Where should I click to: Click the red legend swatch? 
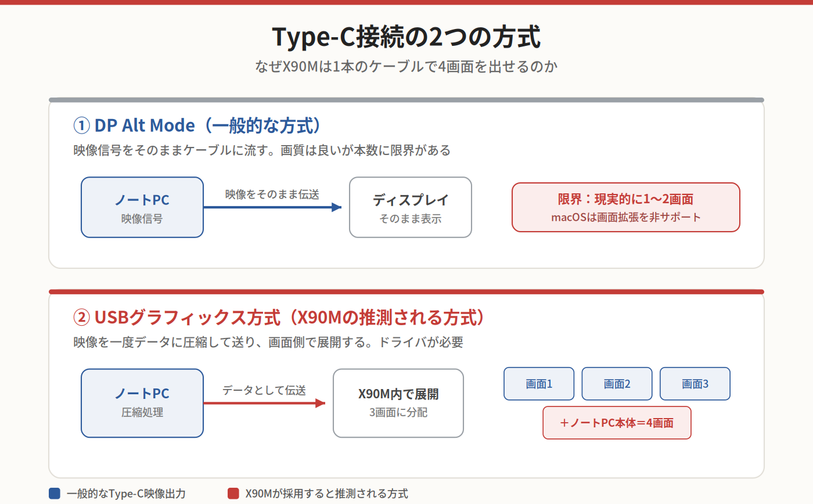click(x=233, y=494)
